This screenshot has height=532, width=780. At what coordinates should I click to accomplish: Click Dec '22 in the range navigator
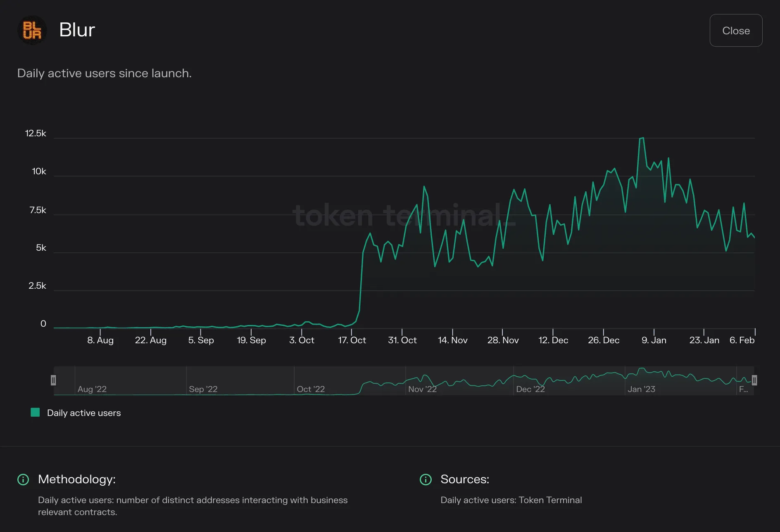(x=530, y=389)
